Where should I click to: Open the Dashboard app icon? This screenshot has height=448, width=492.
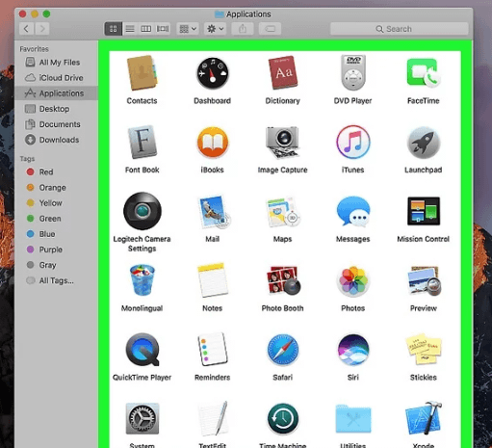tap(212, 73)
